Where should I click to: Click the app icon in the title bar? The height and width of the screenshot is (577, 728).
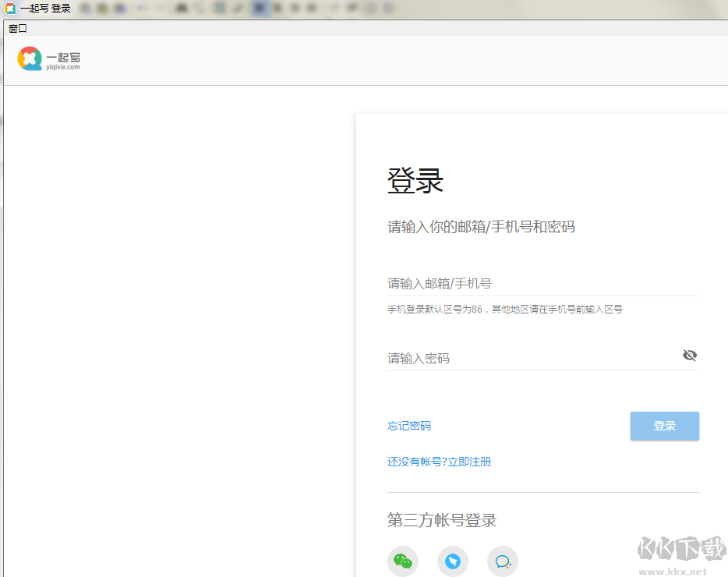(10, 8)
